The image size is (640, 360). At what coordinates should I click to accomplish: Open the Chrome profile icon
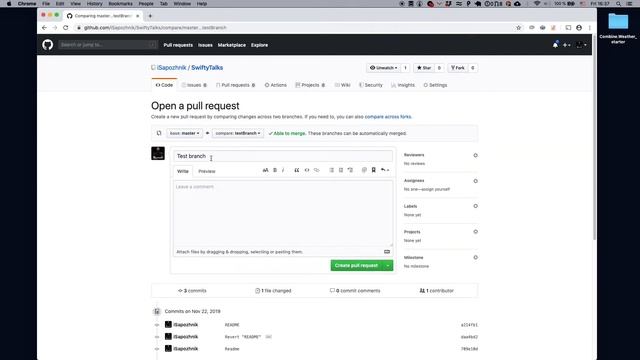(579, 28)
